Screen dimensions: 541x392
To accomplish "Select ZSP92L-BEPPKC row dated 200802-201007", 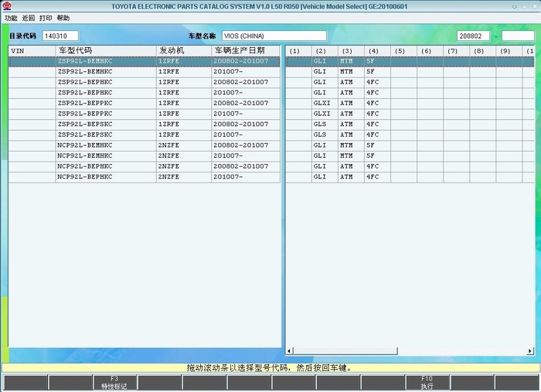I will pyautogui.click(x=145, y=103).
